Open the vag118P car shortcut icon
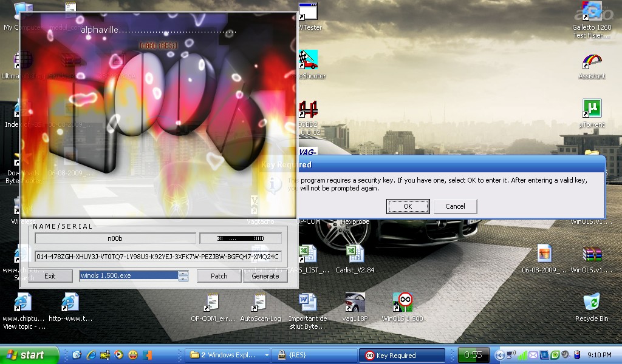 click(355, 302)
